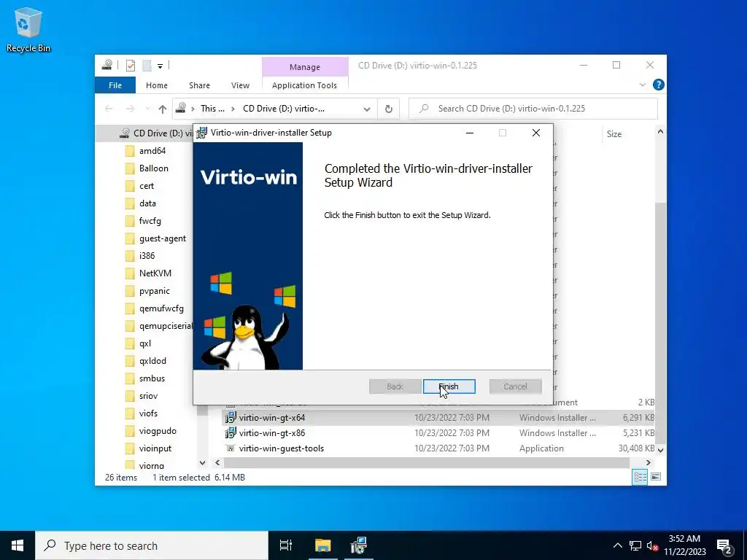Select the smbus folder
Viewport: 747px width, 560px height.
pyautogui.click(x=152, y=378)
